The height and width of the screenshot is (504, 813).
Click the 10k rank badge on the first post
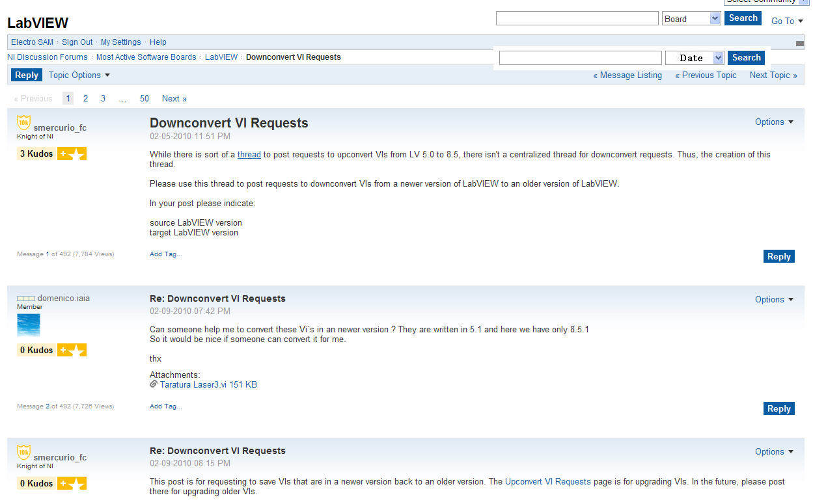pos(24,122)
